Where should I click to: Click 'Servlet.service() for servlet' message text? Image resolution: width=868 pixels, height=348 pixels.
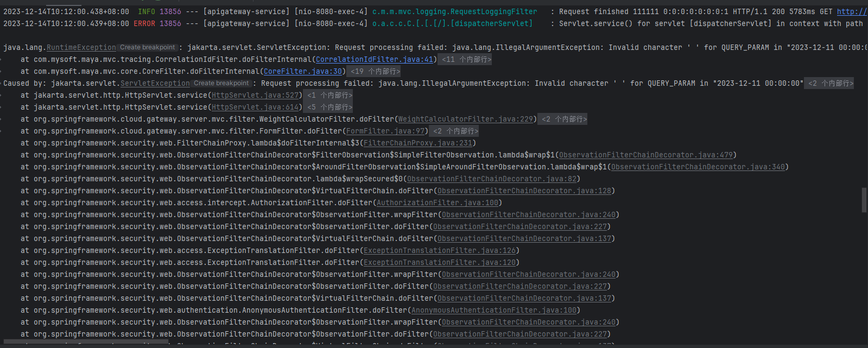click(x=622, y=23)
